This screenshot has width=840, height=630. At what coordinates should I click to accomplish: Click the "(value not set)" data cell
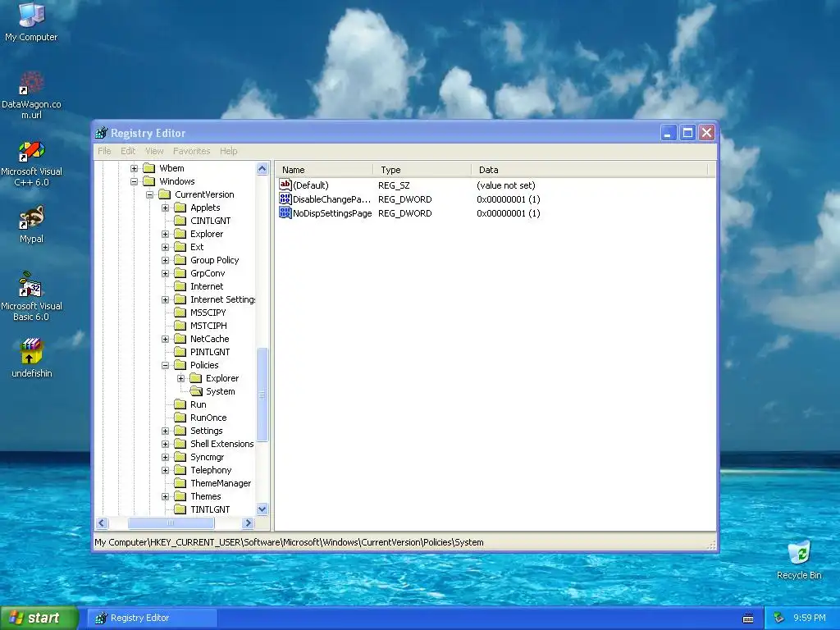click(505, 185)
